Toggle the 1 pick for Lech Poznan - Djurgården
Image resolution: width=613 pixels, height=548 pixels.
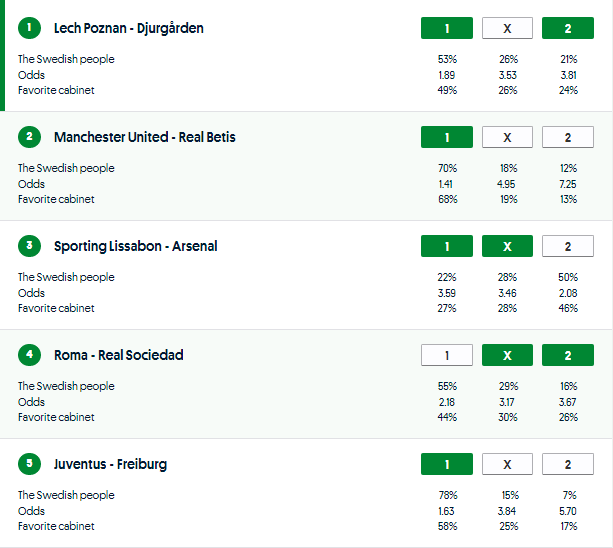[x=447, y=28]
